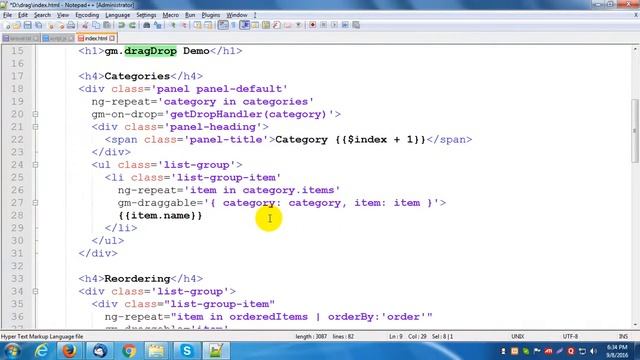The width and height of the screenshot is (640, 360).
Task: Open Internet Explorer from the taskbar
Action: pyautogui.click(x=41, y=351)
